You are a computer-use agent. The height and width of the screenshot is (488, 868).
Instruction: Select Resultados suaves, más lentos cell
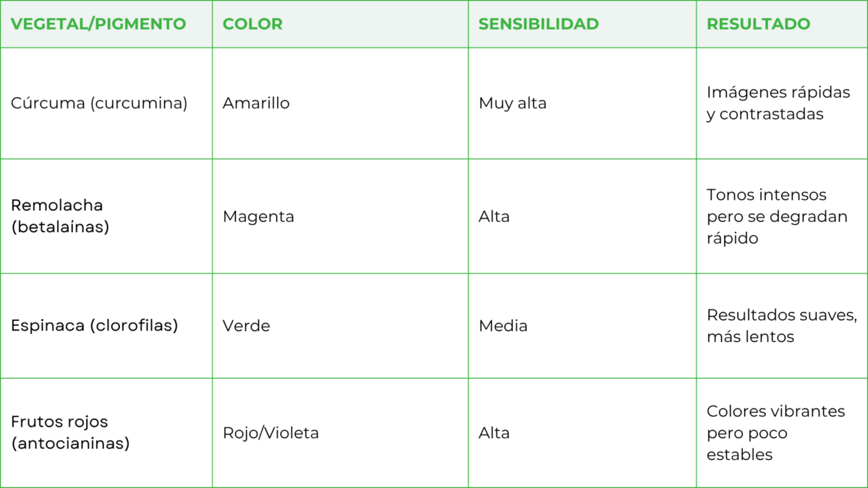[x=782, y=326]
